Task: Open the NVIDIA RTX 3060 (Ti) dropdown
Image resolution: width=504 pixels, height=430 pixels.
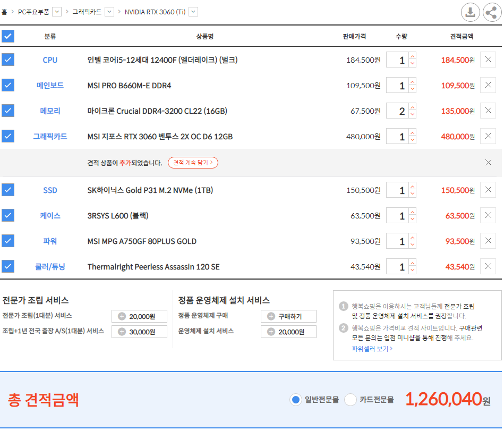Action: 193,12
